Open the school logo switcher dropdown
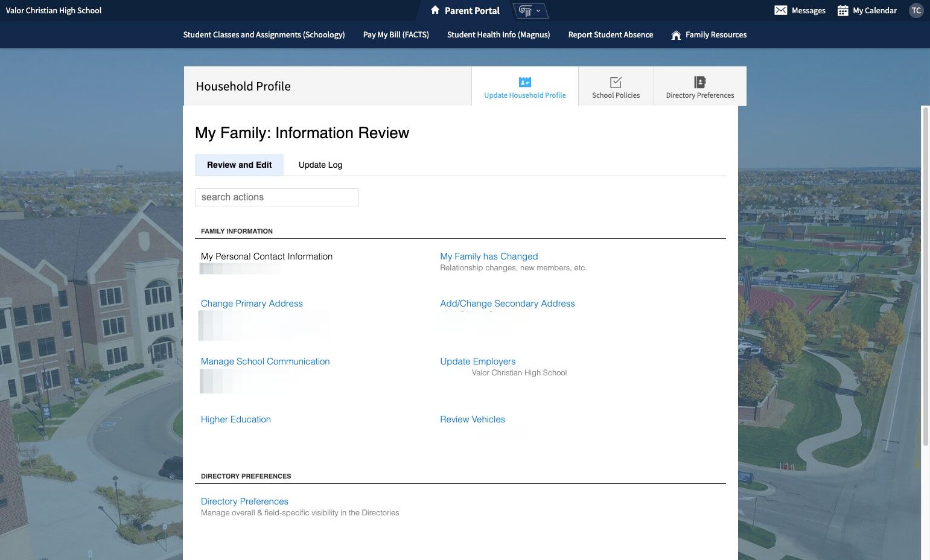Image resolution: width=930 pixels, height=560 pixels. click(x=530, y=11)
